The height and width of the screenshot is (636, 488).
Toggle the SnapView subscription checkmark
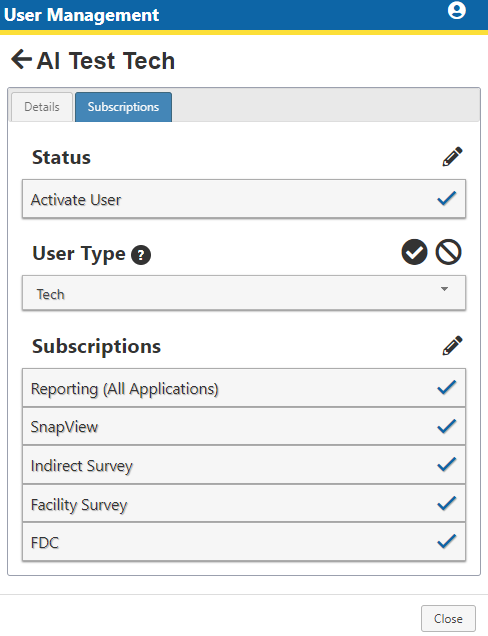click(x=447, y=426)
